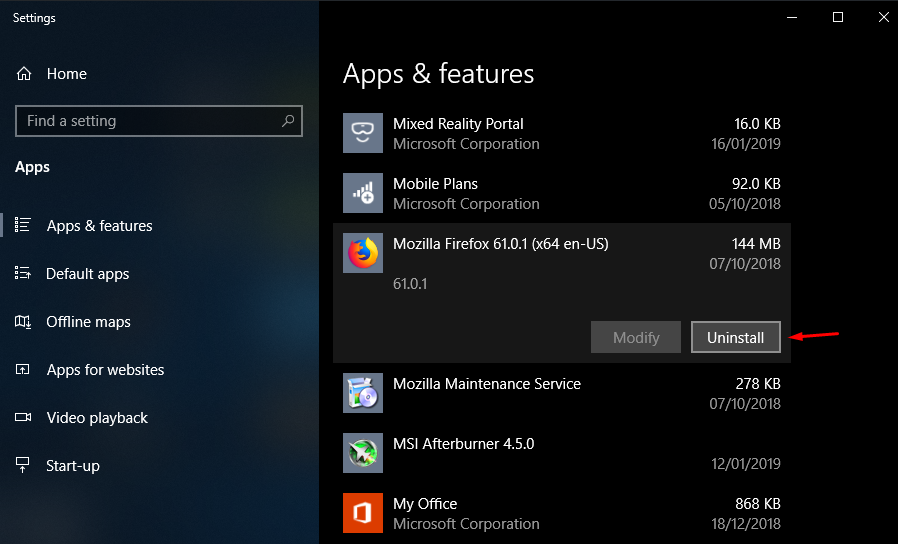
Task: Click the 12/01/2019 install date
Action: point(746,464)
